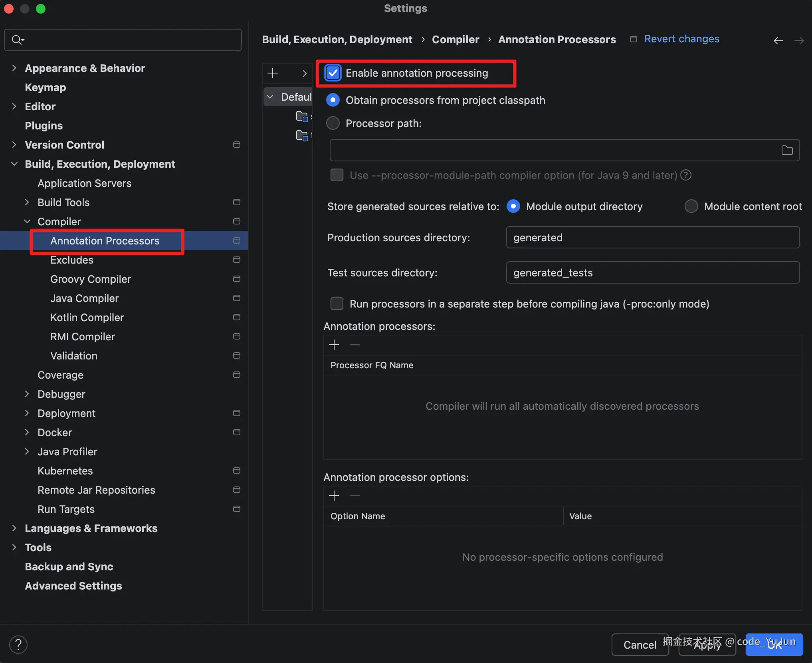Screen dimensions: 812x663
Task: Click the search magnifier icon
Action: (17, 40)
